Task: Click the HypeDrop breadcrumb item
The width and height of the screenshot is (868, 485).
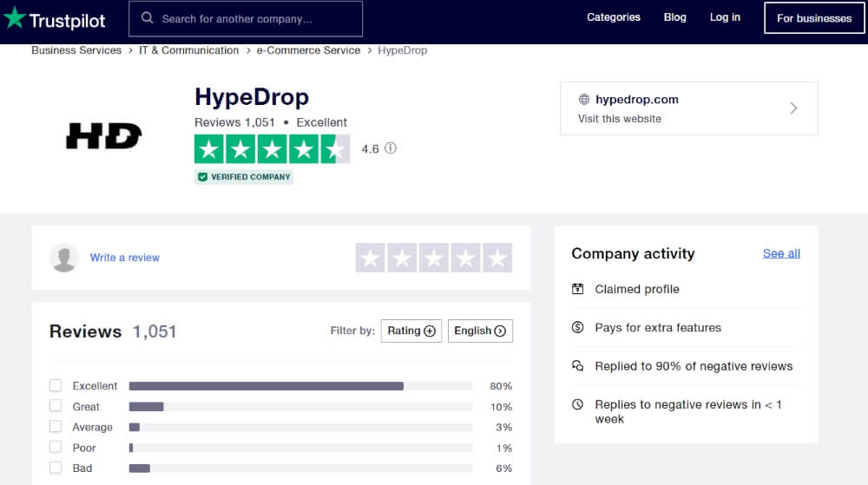Action: [x=403, y=50]
